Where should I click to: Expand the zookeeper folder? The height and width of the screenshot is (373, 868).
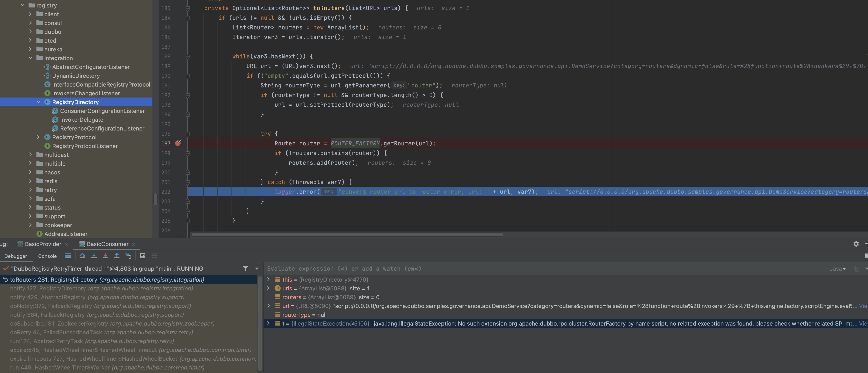click(30, 225)
